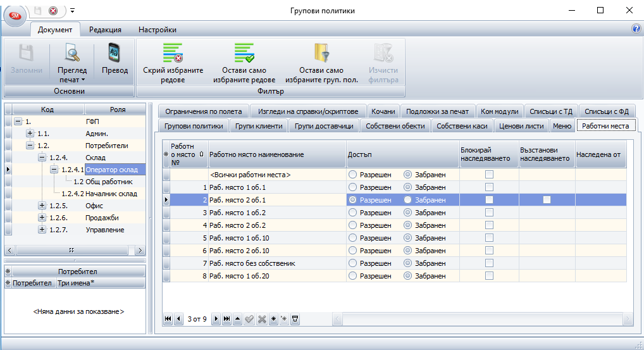Collapse the 1.2.4. Склад tree node
This screenshot has height=350, width=644.
tap(42, 158)
